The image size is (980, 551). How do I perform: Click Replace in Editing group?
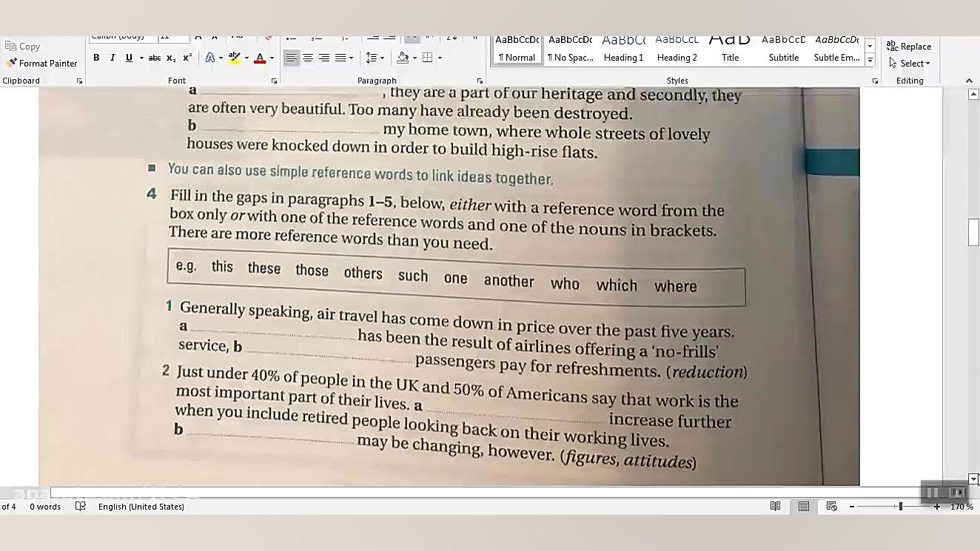[x=909, y=46]
